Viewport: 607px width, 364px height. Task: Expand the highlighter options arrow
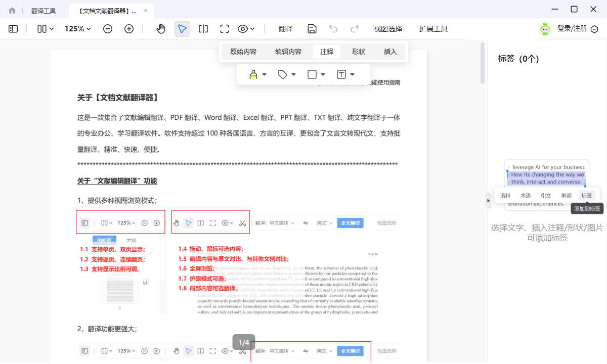265,74
